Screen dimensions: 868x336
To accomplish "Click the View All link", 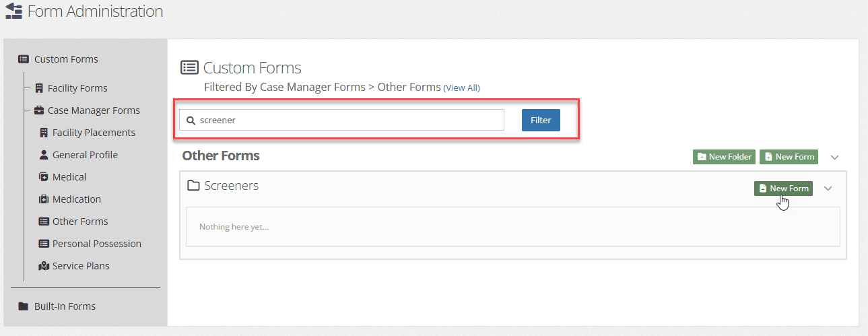I will pyautogui.click(x=462, y=88).
